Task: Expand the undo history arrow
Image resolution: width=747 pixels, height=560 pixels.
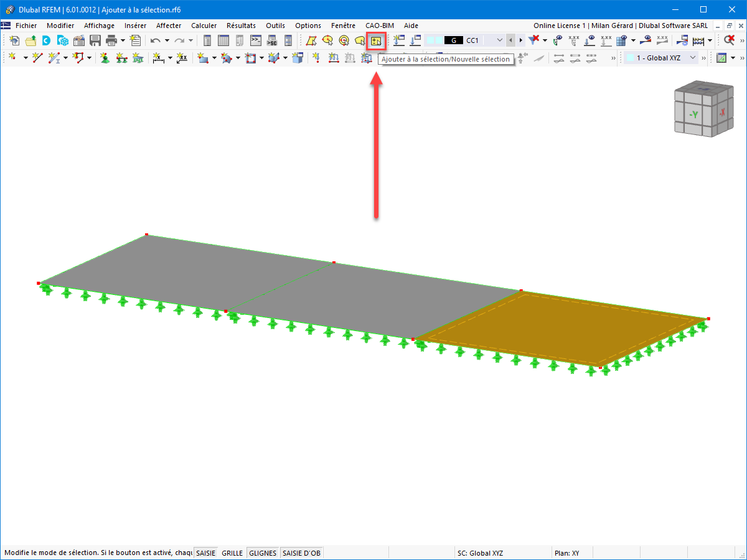Action: coord(167,40)
